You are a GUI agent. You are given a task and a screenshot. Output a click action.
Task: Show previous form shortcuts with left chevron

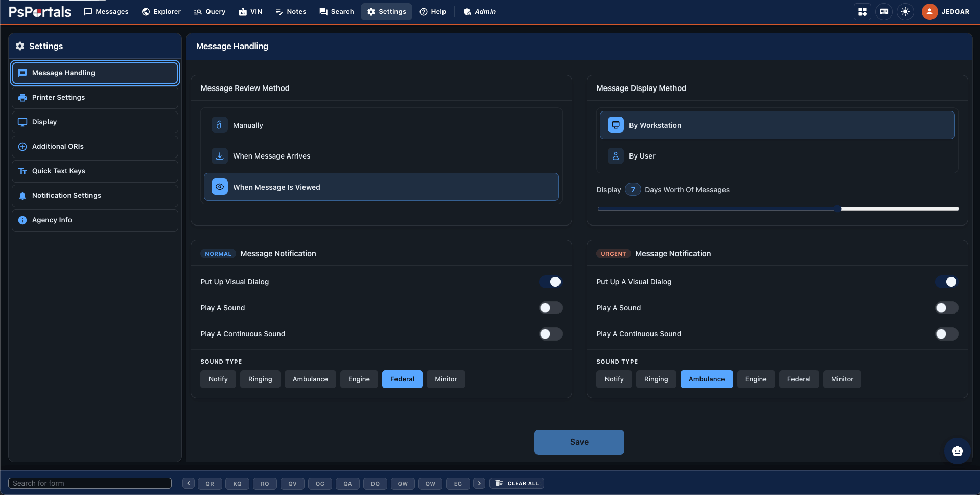pyautogui.click(x=189, y=483)
